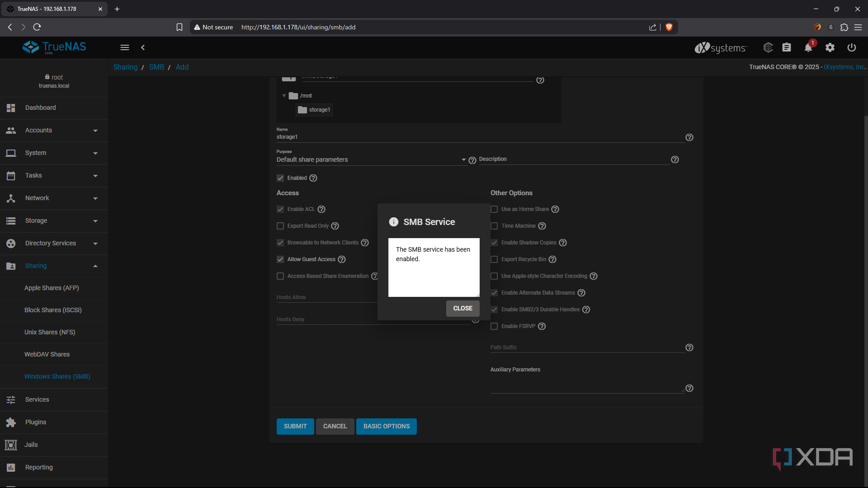868x488 pixels.
Task: Uncheck Allow Guest Access
Action: click(x=280, y=259)
